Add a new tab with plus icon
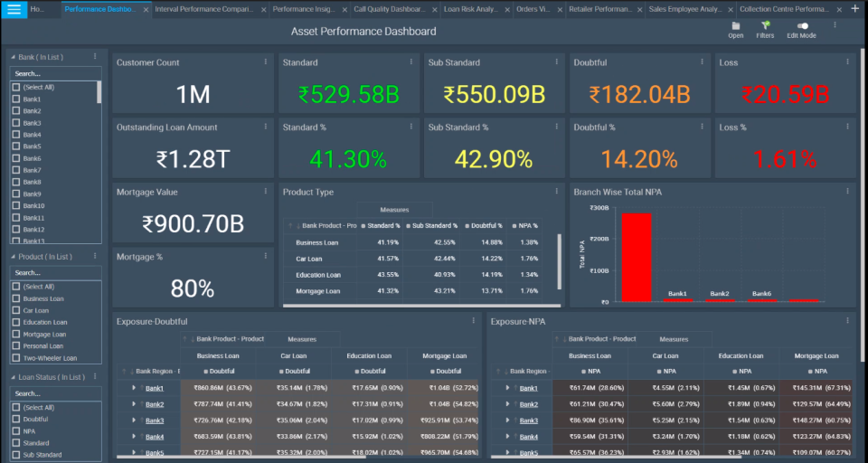Viewport: 868px width, 463px height. point(855,9)
